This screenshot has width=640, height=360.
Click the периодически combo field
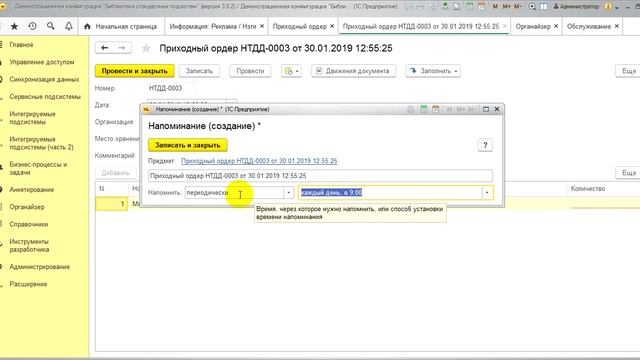234,193
